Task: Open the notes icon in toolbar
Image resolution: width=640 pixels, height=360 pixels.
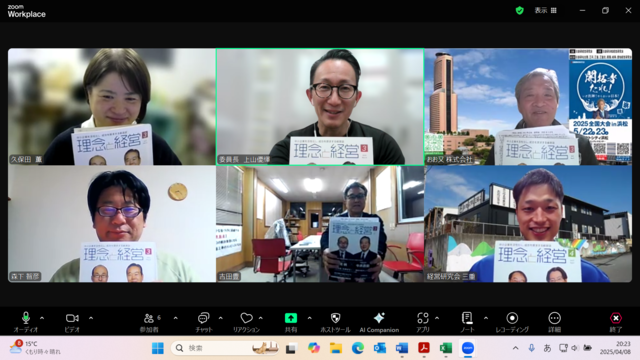Action: point(467,322)
